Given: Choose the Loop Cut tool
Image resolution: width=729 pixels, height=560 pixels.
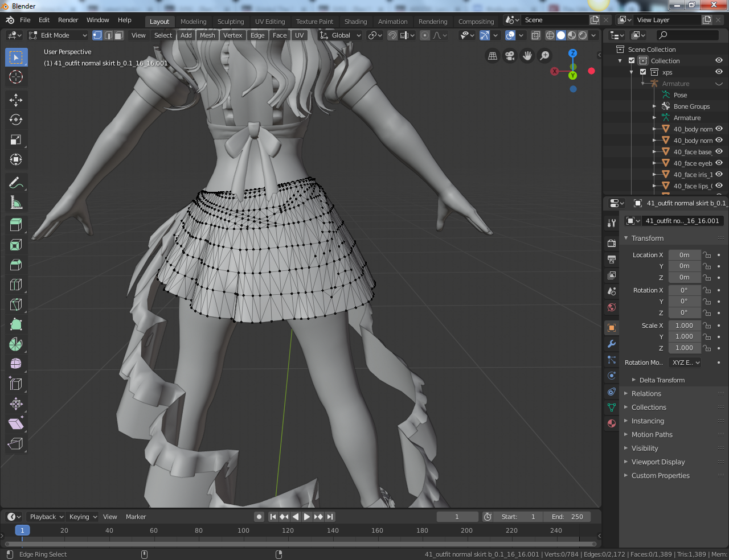Looking at the screenshot, I should (x=16, y=285).
